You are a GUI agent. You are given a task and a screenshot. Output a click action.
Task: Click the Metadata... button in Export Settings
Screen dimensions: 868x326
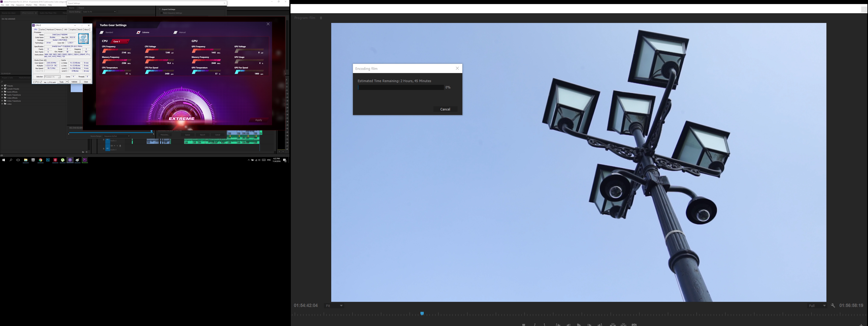coord(165,135)
